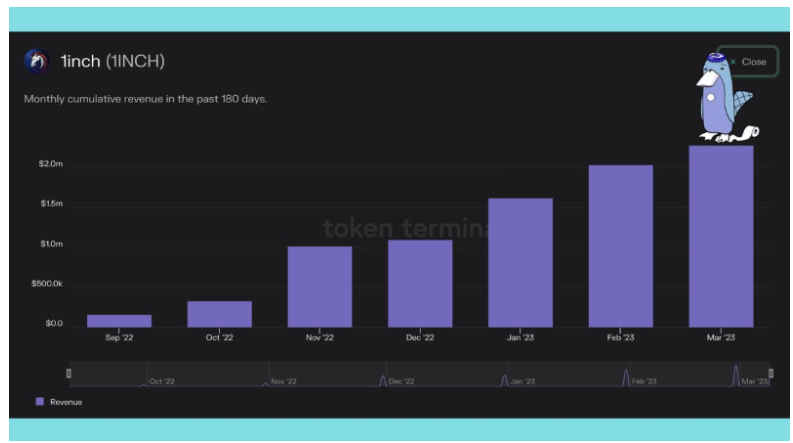Click the $1.0m y-axis label

click(x=52, y=244)
